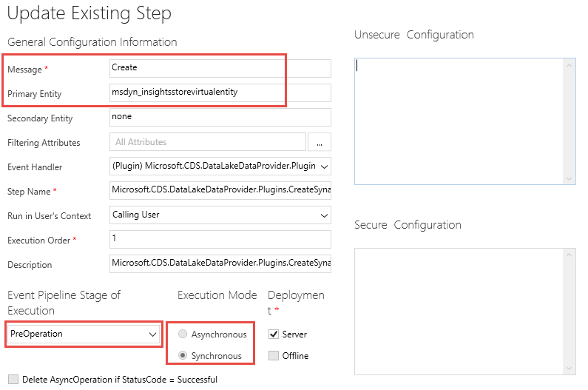
Task: Select the Asynchronous radio button
Action: pyautogui.click(x=182, y=334)
